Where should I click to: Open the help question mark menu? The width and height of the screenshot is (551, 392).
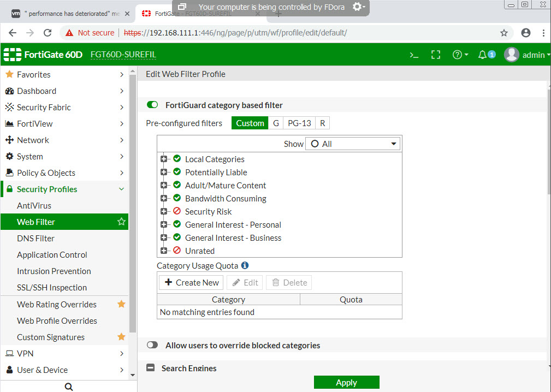(x=460, y=55)
